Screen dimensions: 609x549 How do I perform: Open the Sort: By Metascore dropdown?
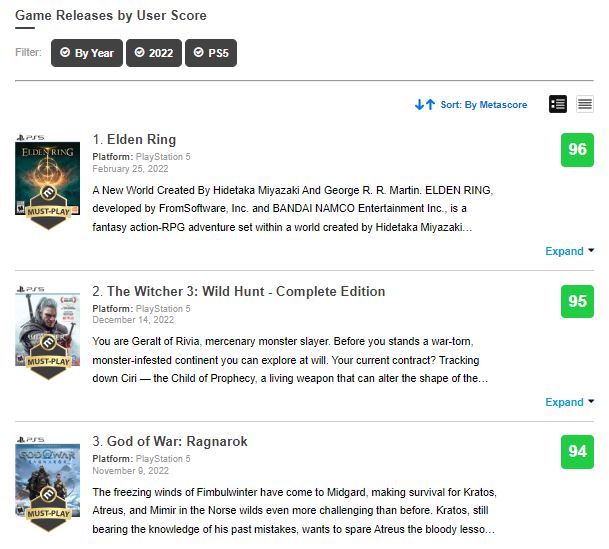click(x=483, y=104)
